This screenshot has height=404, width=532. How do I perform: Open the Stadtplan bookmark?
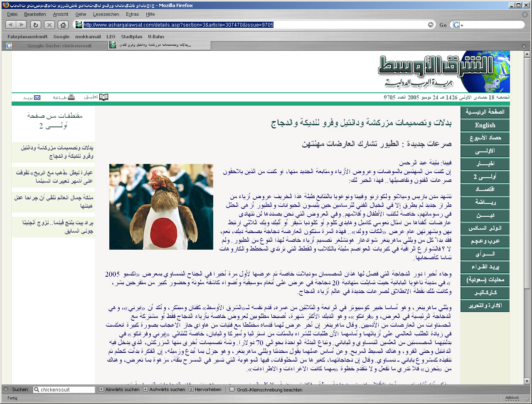132,37
